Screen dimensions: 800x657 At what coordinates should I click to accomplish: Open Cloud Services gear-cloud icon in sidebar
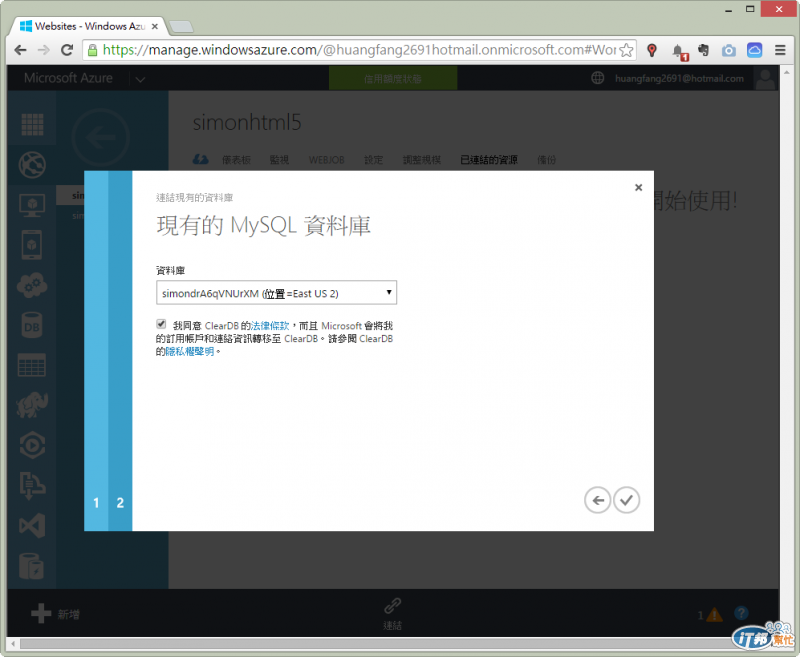pyautogui.click(x=32, y=285)
